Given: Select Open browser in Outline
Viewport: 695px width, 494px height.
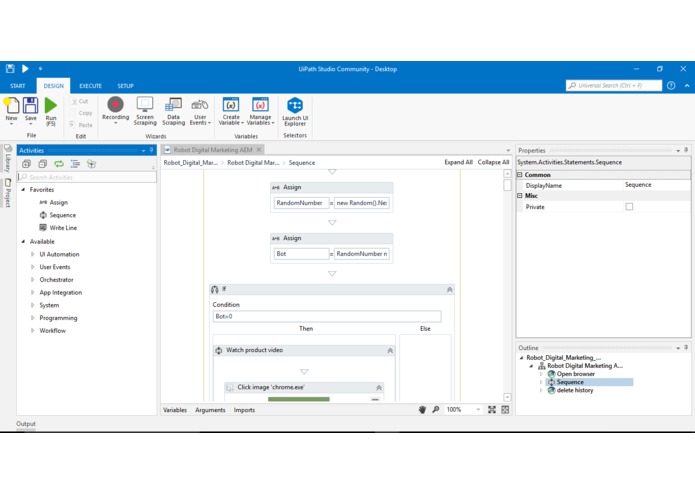Looking at the screenshot, I should click(x=576, y=374).
